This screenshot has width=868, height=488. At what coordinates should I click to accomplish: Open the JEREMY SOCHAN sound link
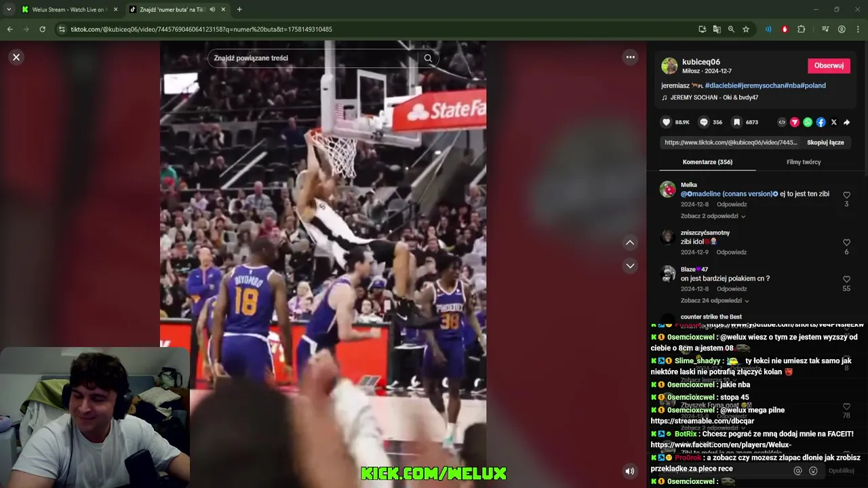[714, 98]
